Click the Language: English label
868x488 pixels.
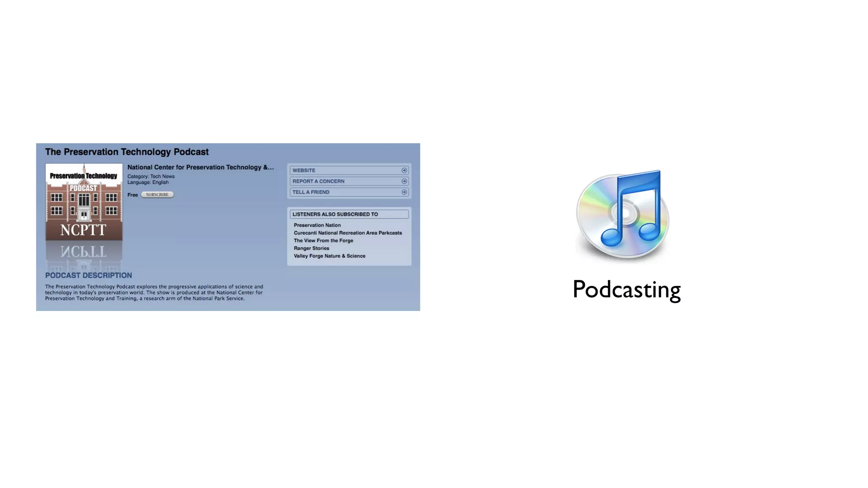(x=148, y=183)
